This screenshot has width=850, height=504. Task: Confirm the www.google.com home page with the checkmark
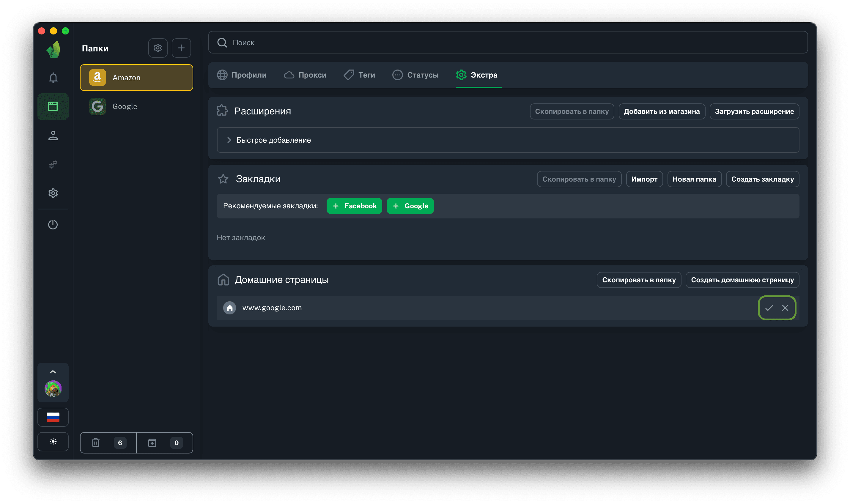click(x=769, y=308)
